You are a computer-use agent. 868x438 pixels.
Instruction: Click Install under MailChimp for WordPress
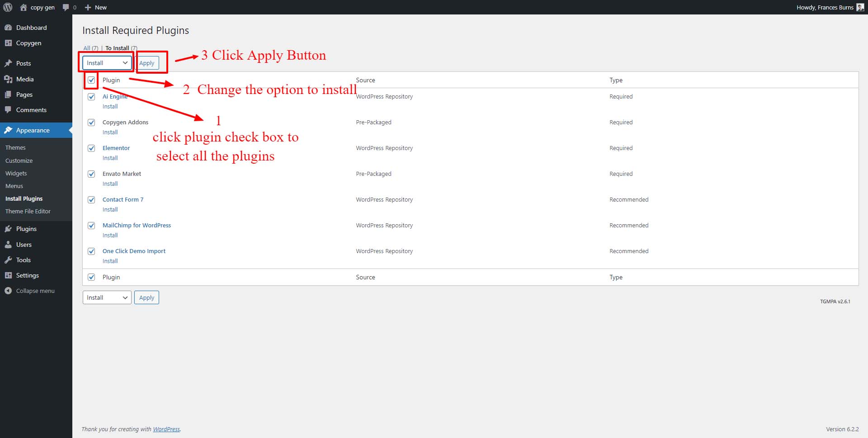tap(110, 235)
